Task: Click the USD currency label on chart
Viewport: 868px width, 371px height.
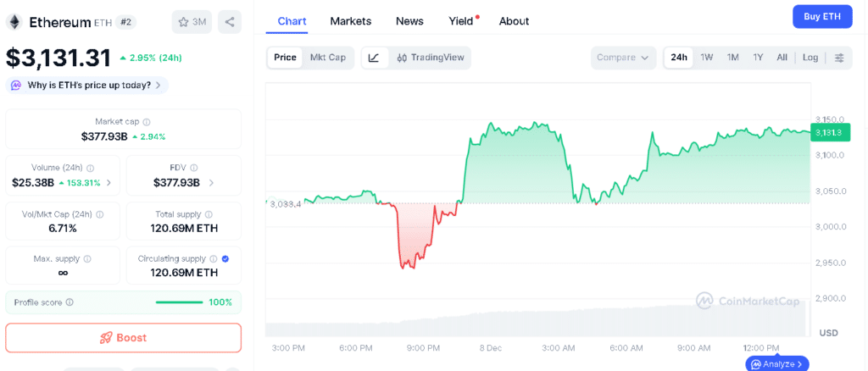Action: pyautogui.click(x=829, y=333)
